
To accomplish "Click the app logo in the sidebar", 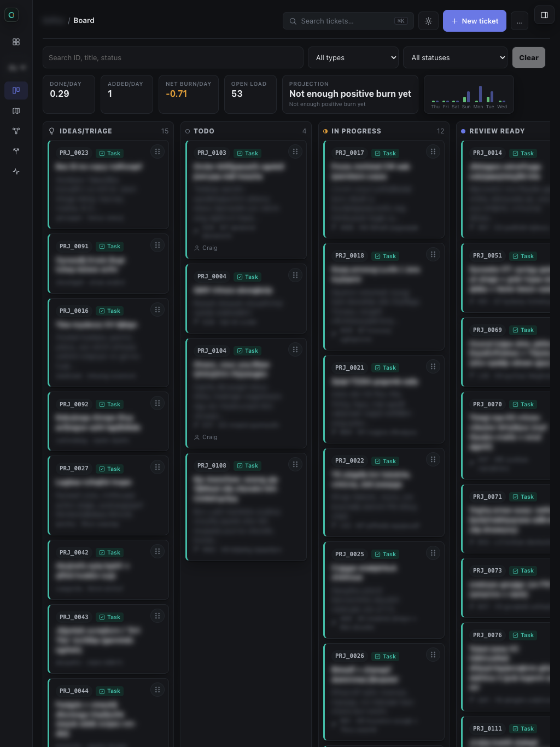I will 11,15.
